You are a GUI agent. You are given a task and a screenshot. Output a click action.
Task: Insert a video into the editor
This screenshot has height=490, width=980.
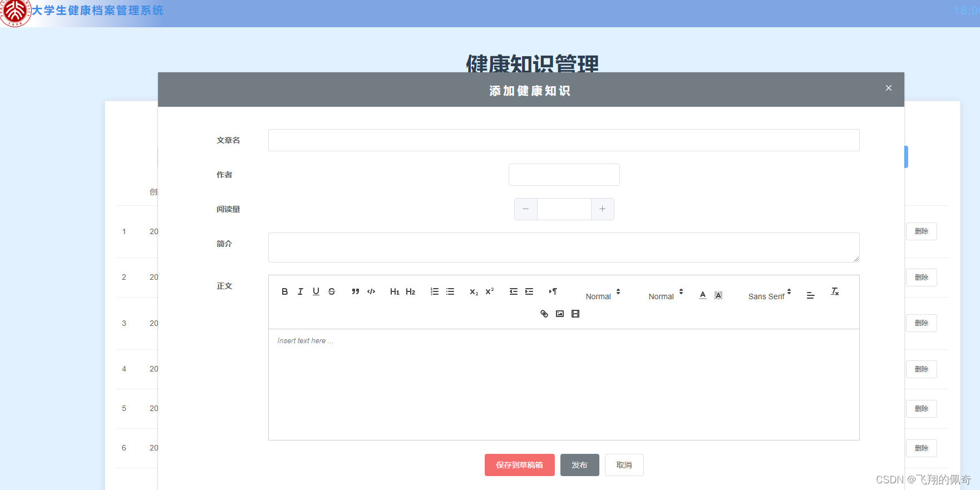[x=575, y=314]
